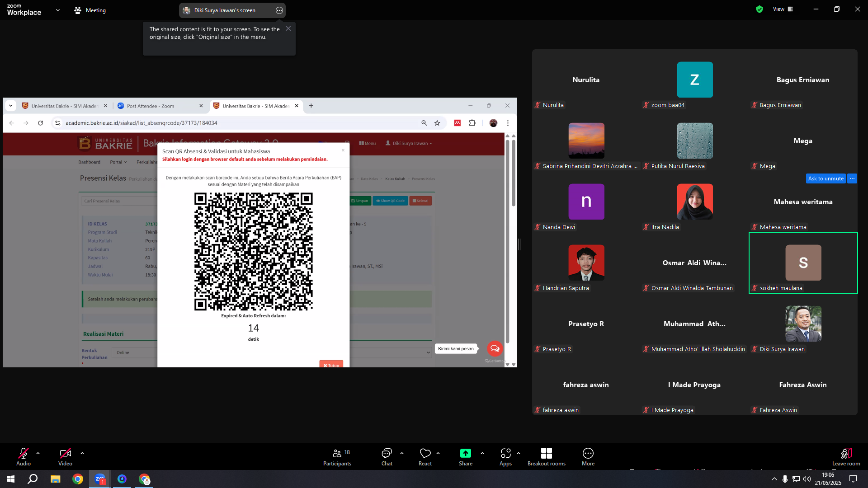Open the Zoom Workplace dropdown arrow

tap(58, 10)
